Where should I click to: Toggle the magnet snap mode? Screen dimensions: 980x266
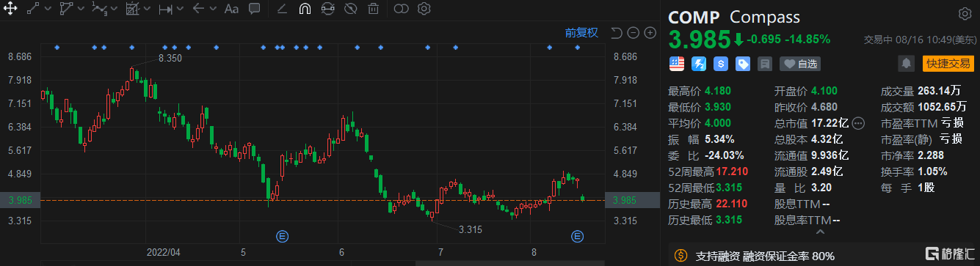pyautogui.click(x=305, y=10)
